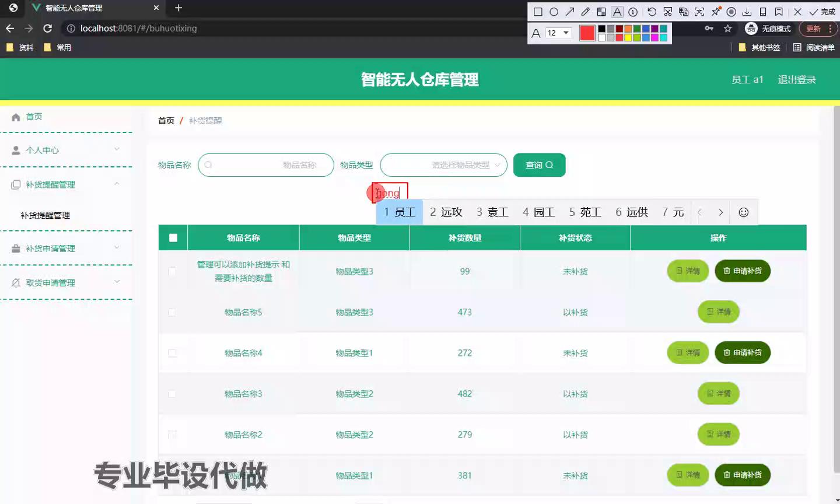Image resolution: width=840 pixels, height=504 pixels.
Task: Tick checkbox for 物品名称5 row
Action: pyautogui.click(x=172, y=312)
